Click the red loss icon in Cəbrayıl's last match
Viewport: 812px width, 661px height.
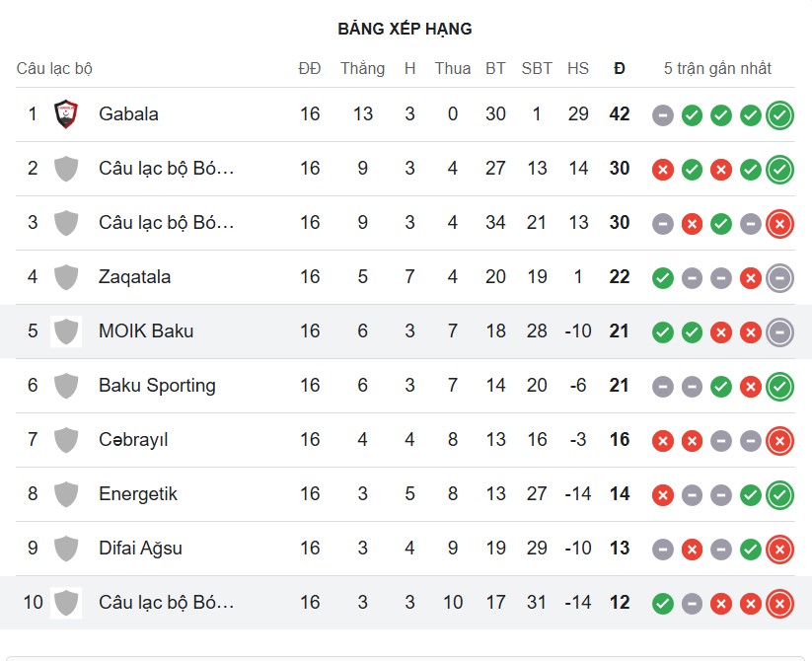pos(778,440)
